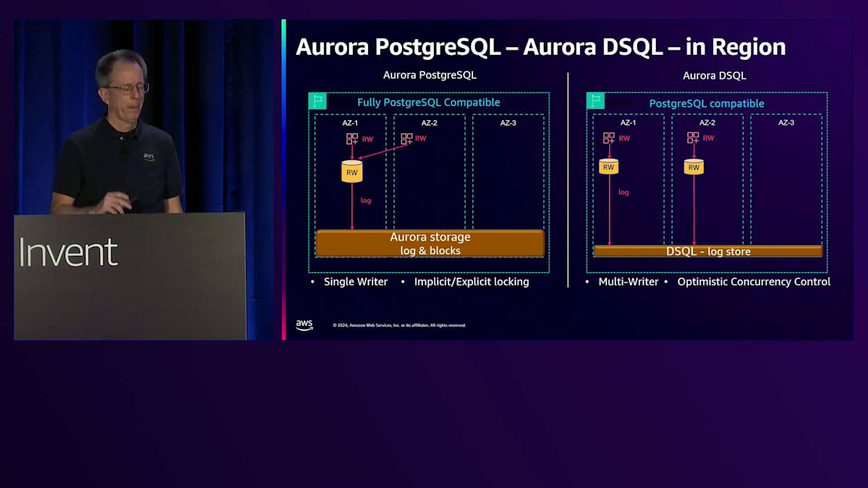Click the region flag icon in the Aurora DSQL diagram
Image resolution: width=868 pixels, height=488 pixels.
(595, 100)
